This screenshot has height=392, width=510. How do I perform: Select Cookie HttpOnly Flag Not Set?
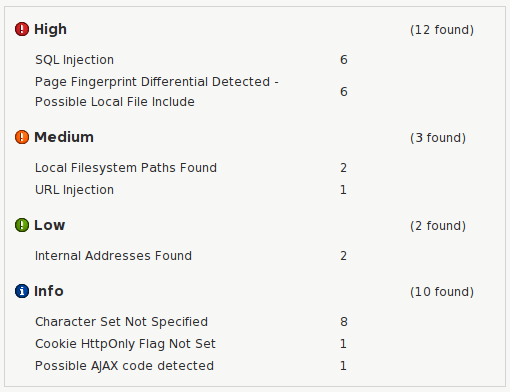point(125,344)
